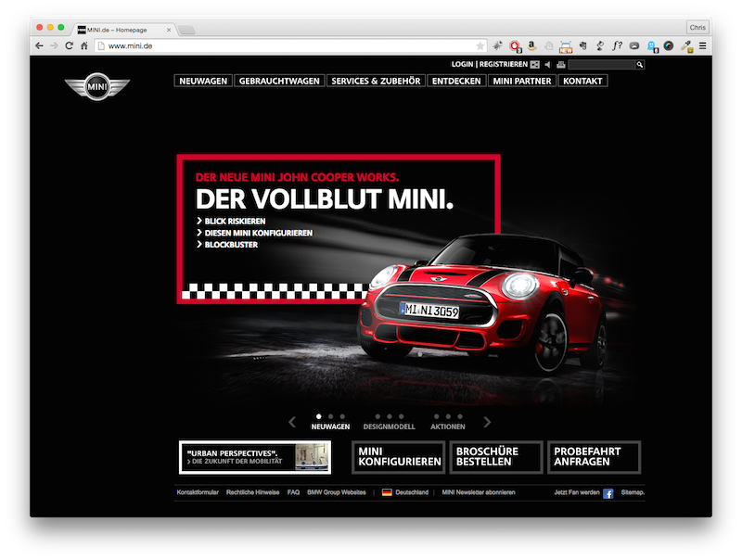The width and height of the screenshot is (742, 560).
Task: Bookmark page with star icon
Action: click(480, 45)
